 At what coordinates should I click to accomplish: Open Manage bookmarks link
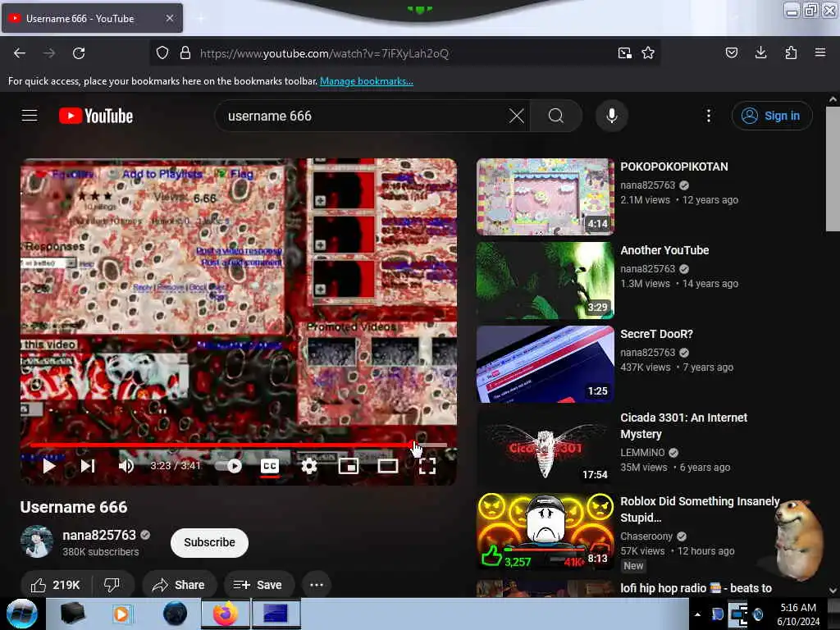367,81
